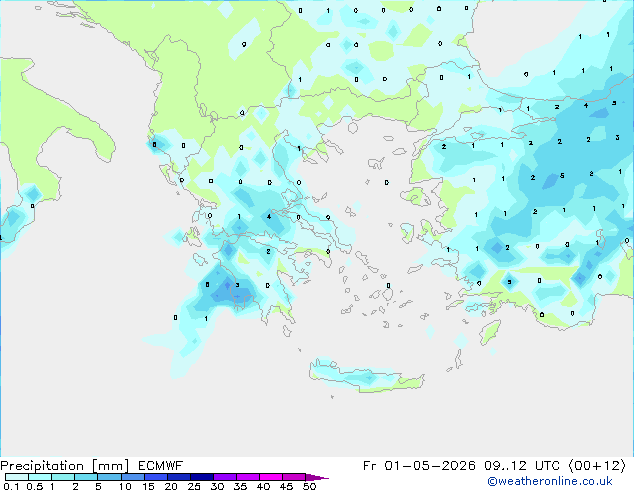
Task: Select the 45–50 mm legend color box
Action: click(294, 477)
